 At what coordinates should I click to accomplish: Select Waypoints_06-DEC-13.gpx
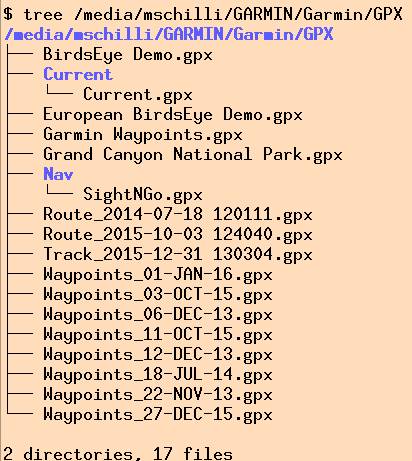pyautogui.click(x=158, y=315)
